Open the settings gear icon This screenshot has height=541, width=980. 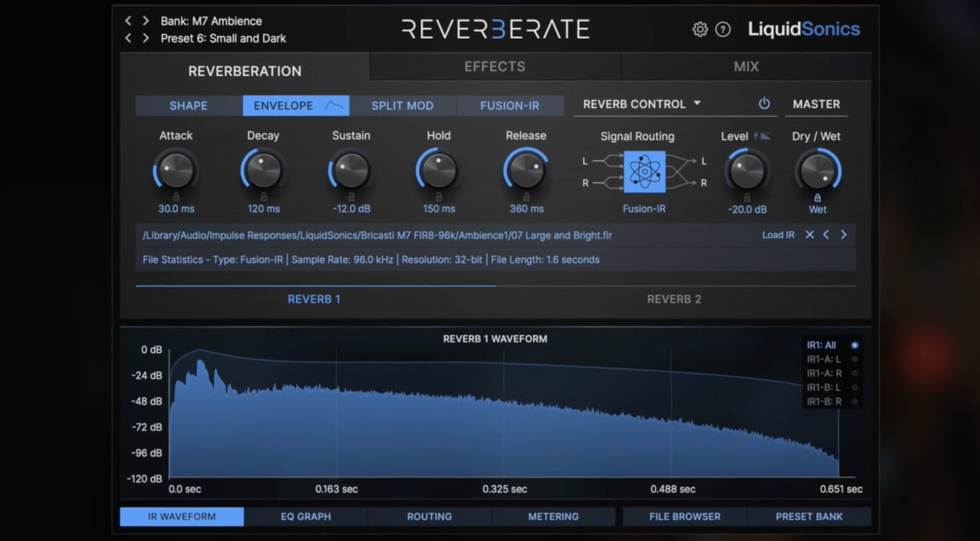[699, 29]
